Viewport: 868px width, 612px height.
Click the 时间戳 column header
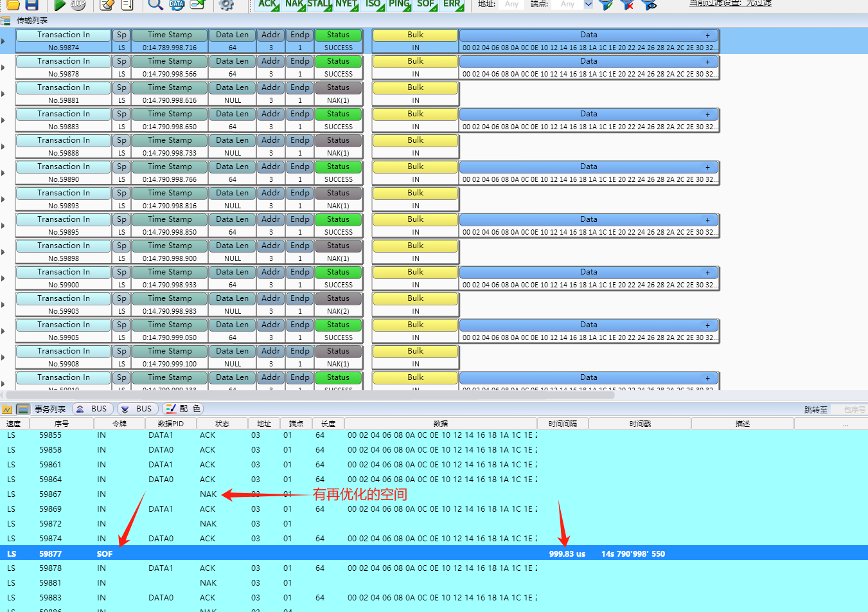point(640,424)
